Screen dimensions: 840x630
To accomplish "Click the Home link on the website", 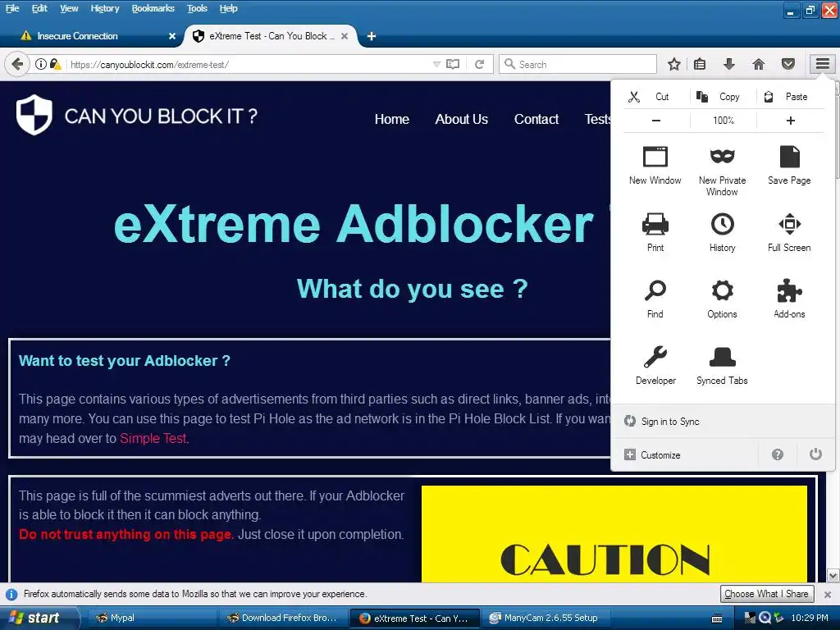I will tap(391, 119).
